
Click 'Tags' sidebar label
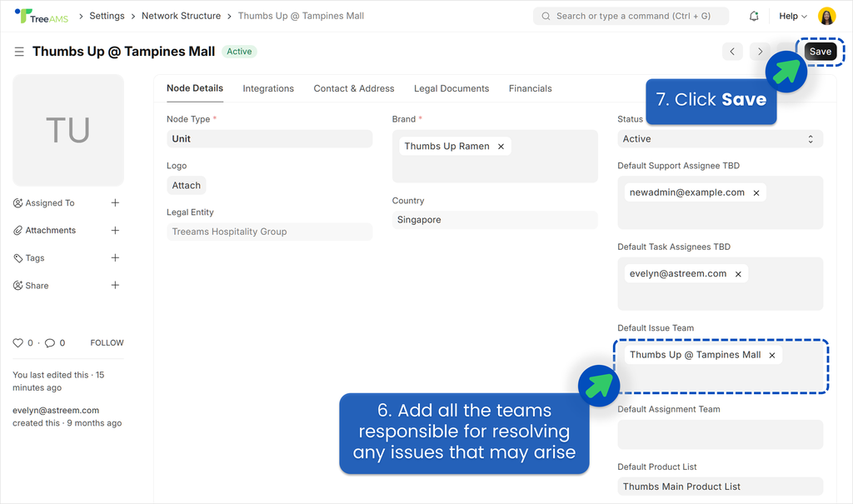point(35,258)
